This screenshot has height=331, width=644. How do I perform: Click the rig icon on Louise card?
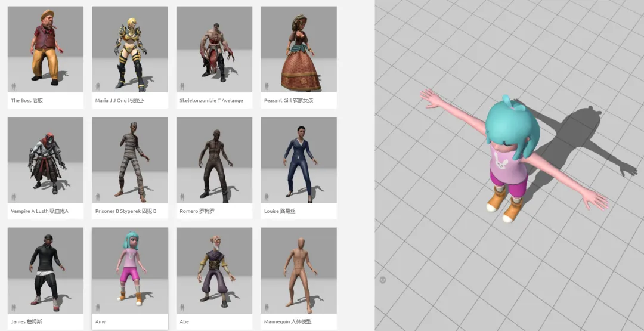click(x=267, y=196)
